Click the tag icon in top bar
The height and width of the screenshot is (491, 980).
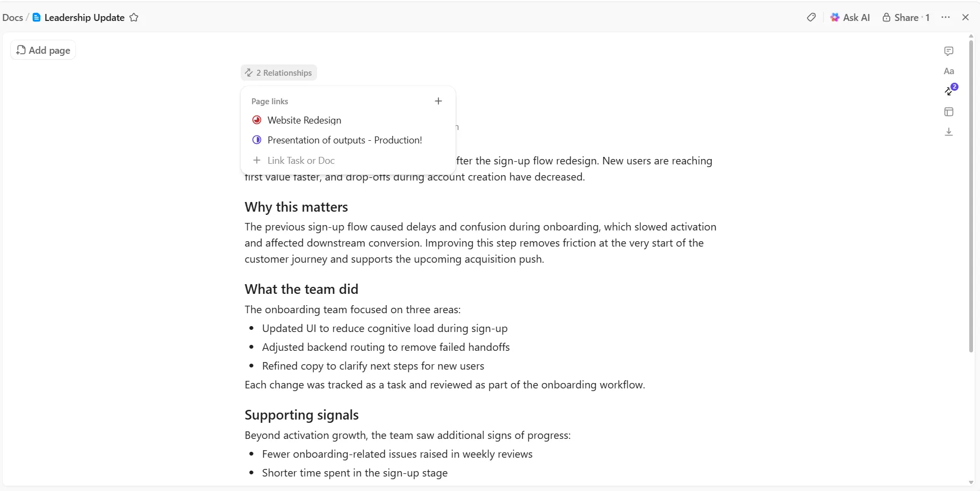click(x=811, y=18)
